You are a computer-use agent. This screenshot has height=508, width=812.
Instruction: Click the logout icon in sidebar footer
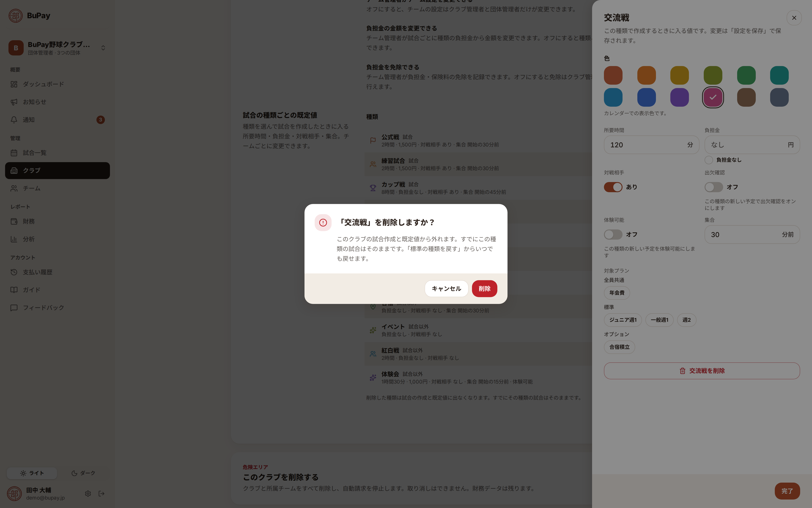tap(101, 494)
